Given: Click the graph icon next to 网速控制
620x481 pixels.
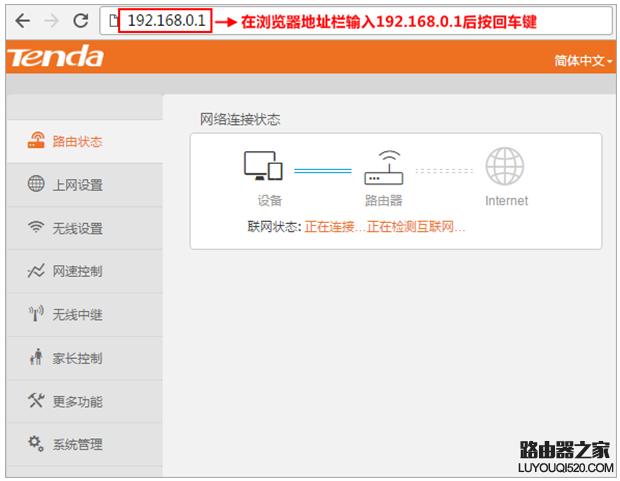Looking at the screenshot, I should [36, 271].
